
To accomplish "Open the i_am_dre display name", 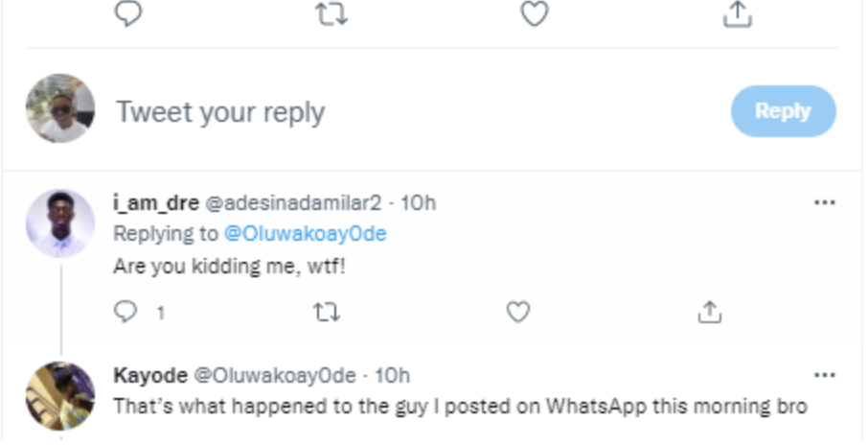I will [156, 203].
